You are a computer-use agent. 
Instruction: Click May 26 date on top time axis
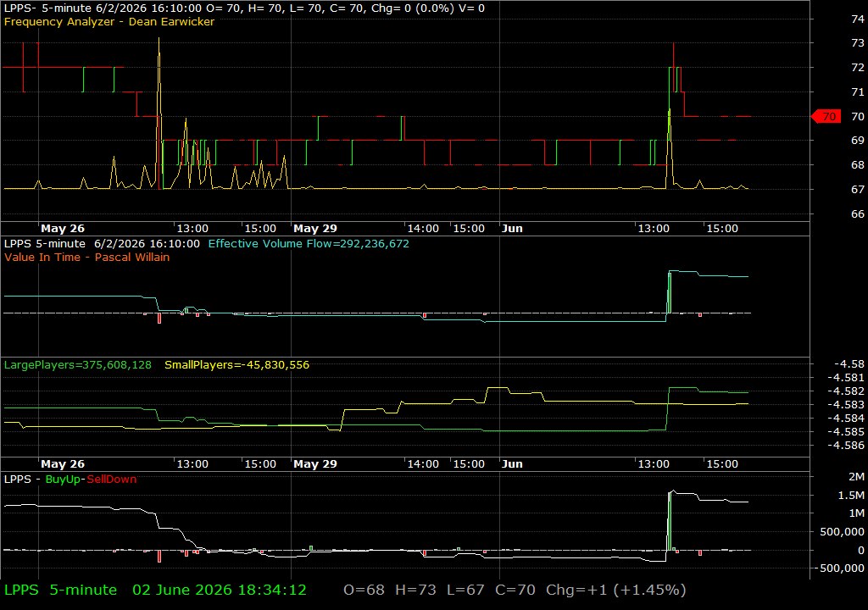(x=63, y=229)
